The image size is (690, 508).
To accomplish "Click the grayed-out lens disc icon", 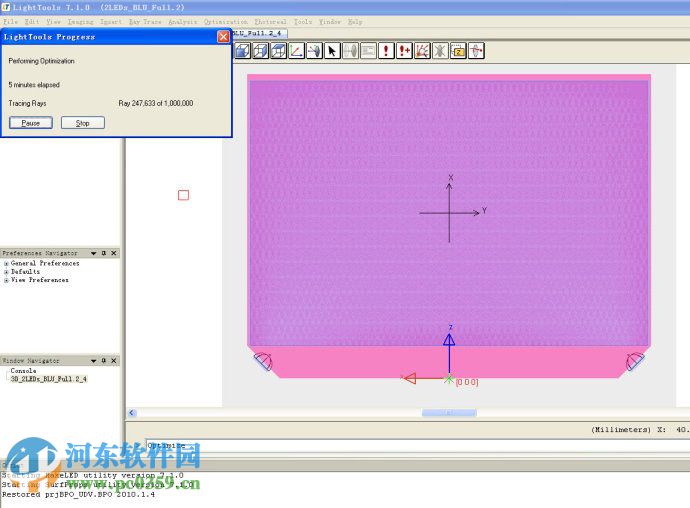I will (350, 51).
